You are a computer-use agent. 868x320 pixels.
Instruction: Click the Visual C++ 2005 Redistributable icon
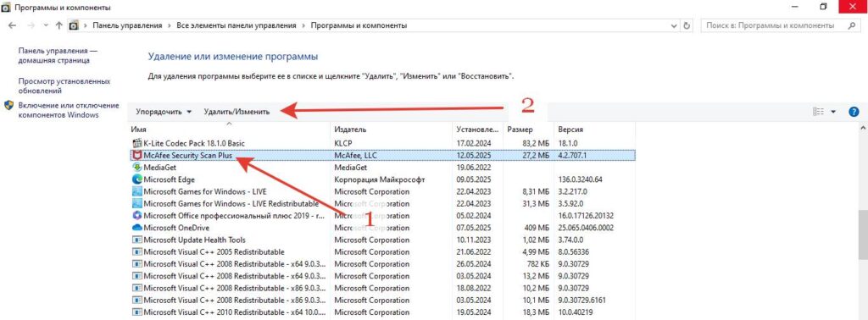pyautogui.click(x=137, y=252)
